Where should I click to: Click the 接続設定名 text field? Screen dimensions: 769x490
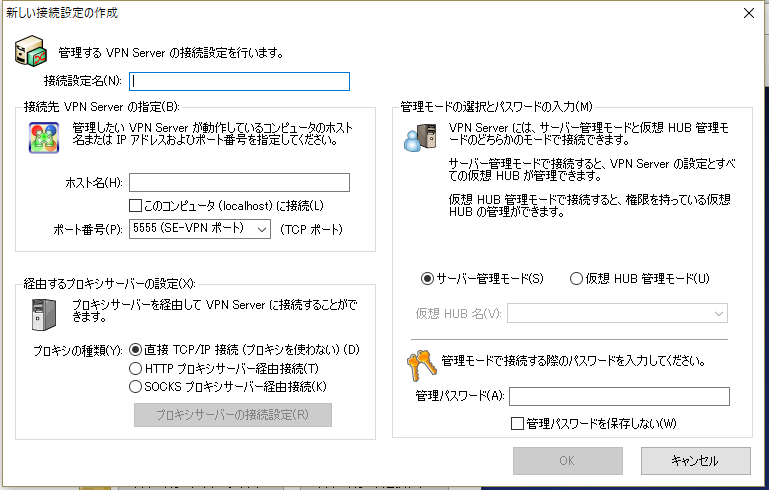(239, 81)
